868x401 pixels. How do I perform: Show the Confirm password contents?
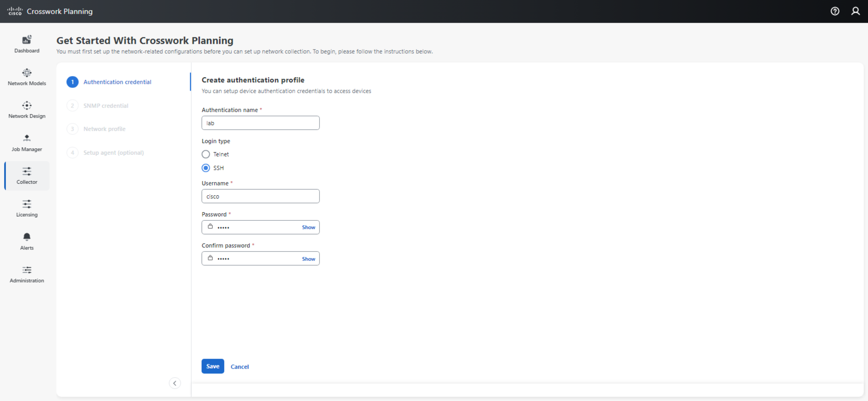308,259
